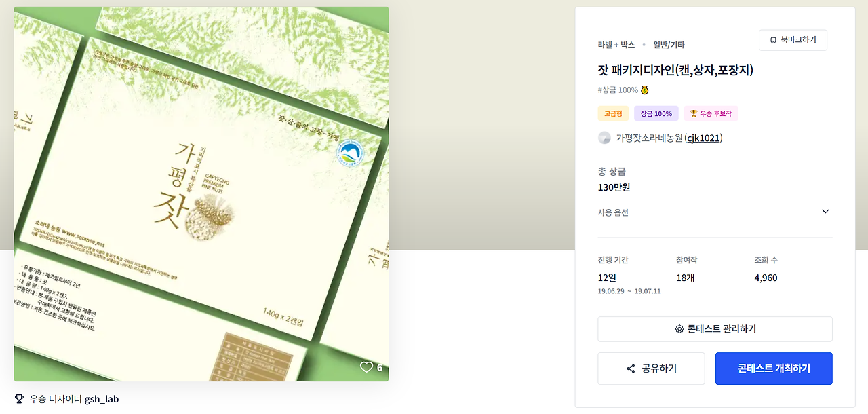Open the 사용 옵션 section label
Viewport: 868px width, 414px height.
pyautogui.click(x=613, y=212)
